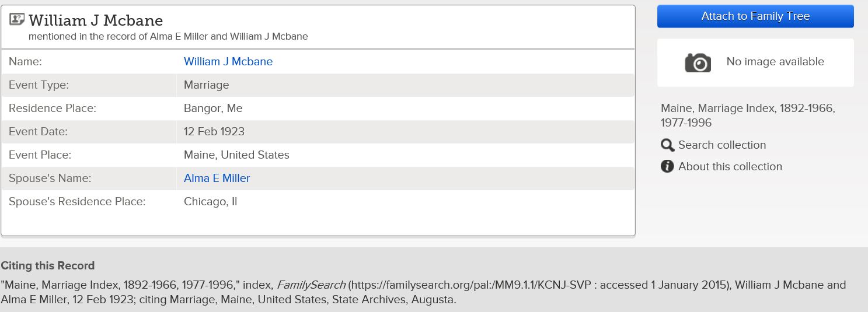The width and height of the screenshot is (868, 312).
Task: Open the Alma E Miller spouse link
Action: (217, 178)
